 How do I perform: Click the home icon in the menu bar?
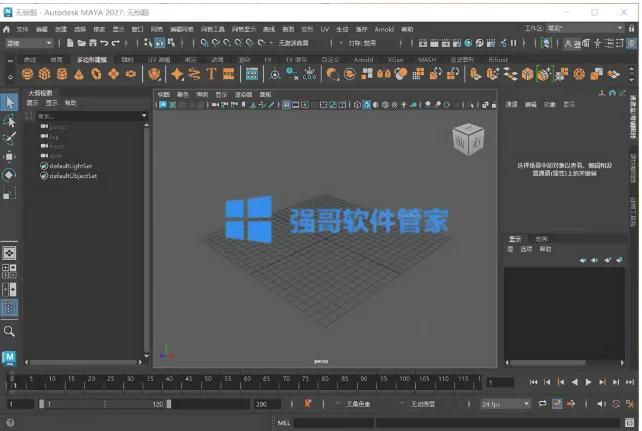point(6,29)
